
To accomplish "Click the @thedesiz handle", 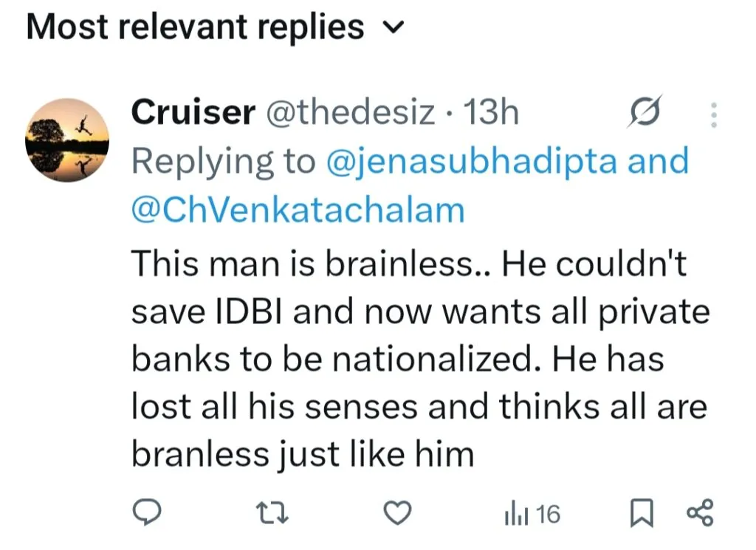I will 349,113.
